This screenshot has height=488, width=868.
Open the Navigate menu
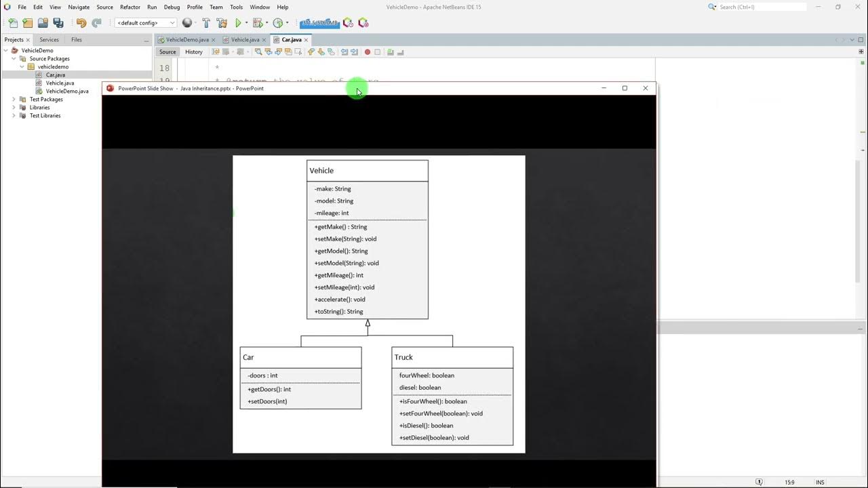[x=79, y=7]
